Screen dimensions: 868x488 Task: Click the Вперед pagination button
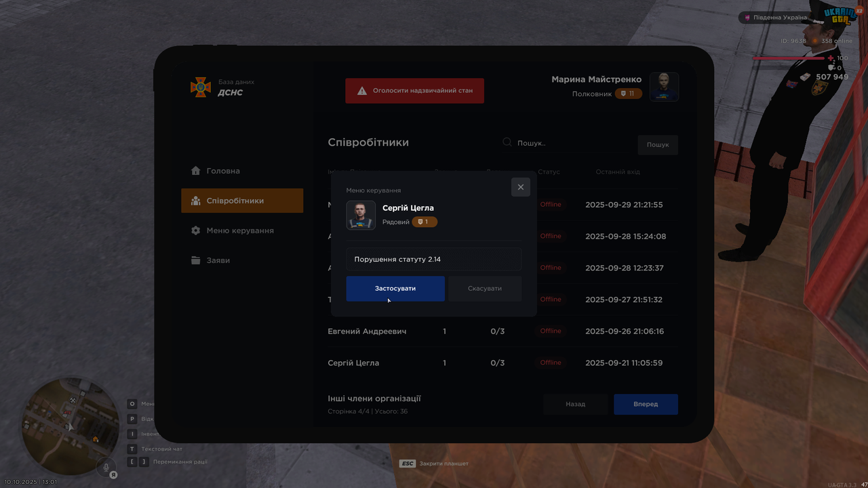coord(646,404)
